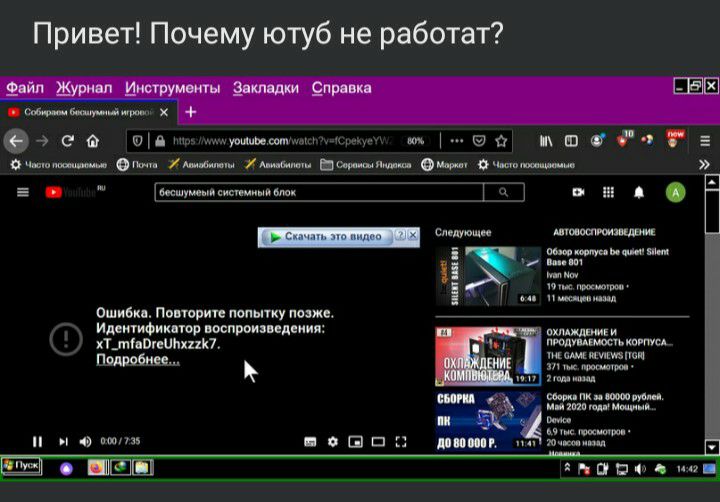Expand hidden system tray icons arrow
The height and width of the screenshot is (502, 720).
click(567, 468)
